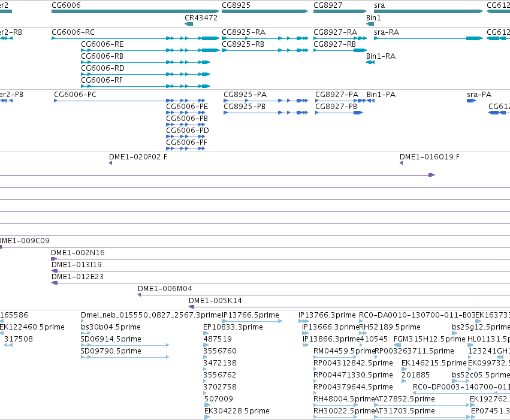This screenshot has width=510, height=420.
Task: Click feature 3556760
Action: point(220,352)
